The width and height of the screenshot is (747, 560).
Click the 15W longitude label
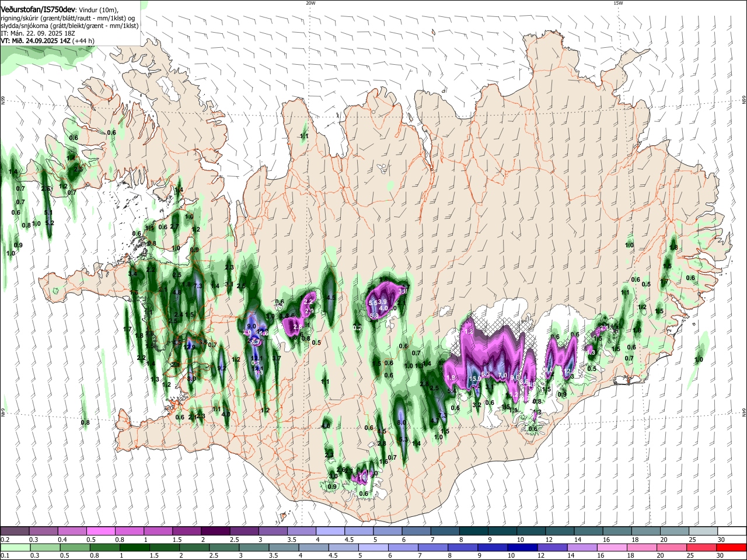(x=618, y=3)
